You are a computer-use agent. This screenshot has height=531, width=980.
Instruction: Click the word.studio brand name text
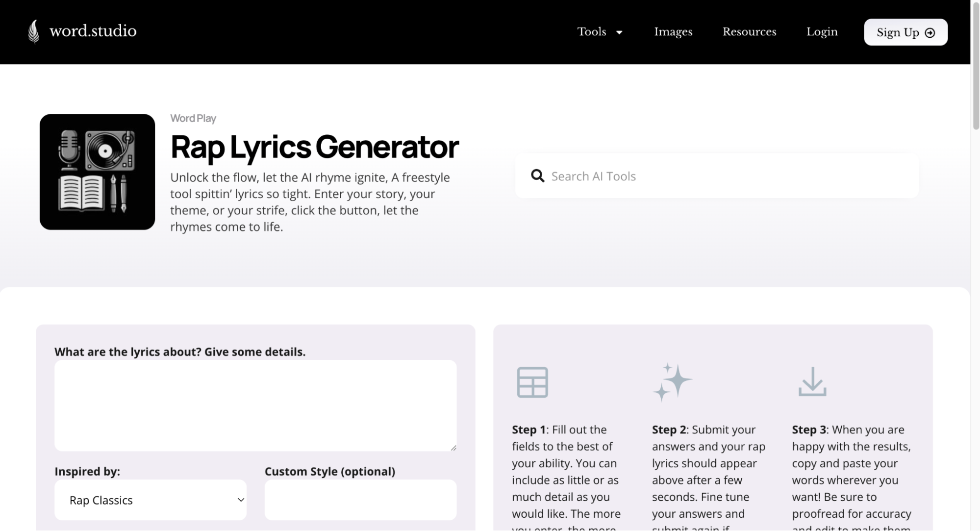click(x=93, y=31)
